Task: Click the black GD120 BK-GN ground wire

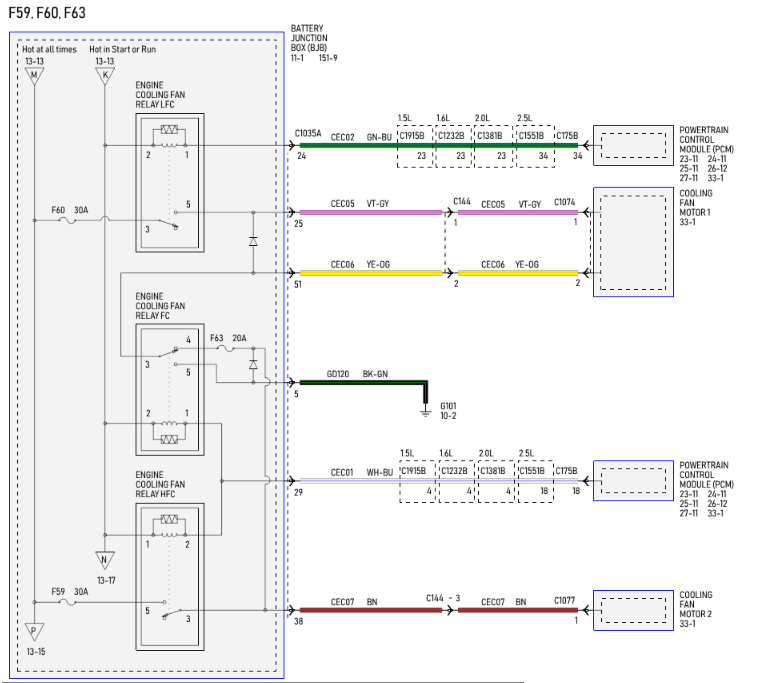Action: (x=364, y=382)
